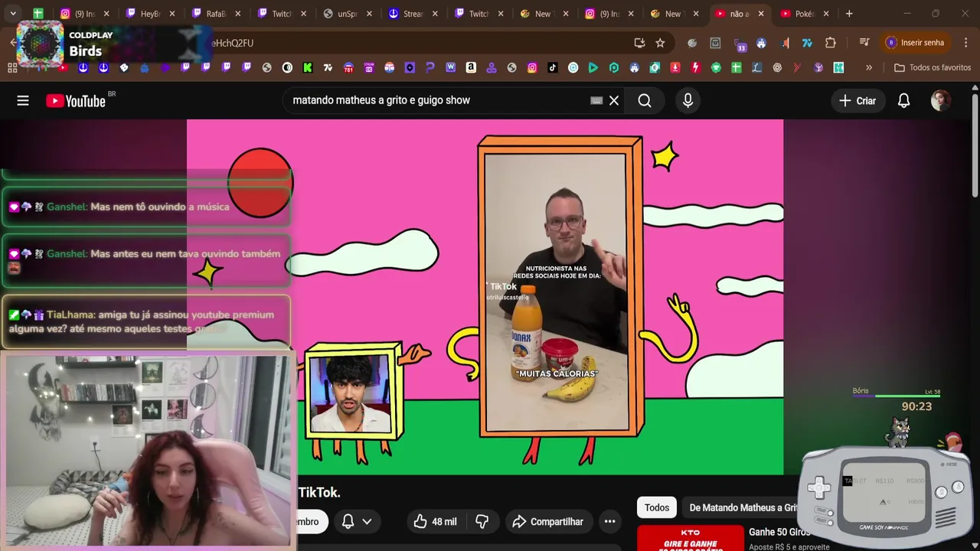Image resolution: width=980 pixels, height=551 pixels.
Task: Click TiaLhama's chat message about youtube premium
Action: tap(145, 321)
